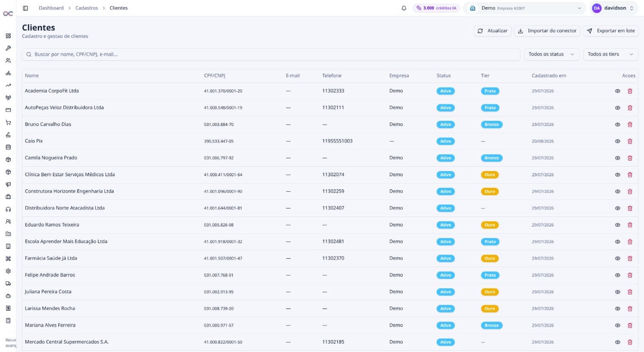Open the users icon in sidebar
Image resolution: width=644 pixels, height=352 pixels.
coord(8,61)
